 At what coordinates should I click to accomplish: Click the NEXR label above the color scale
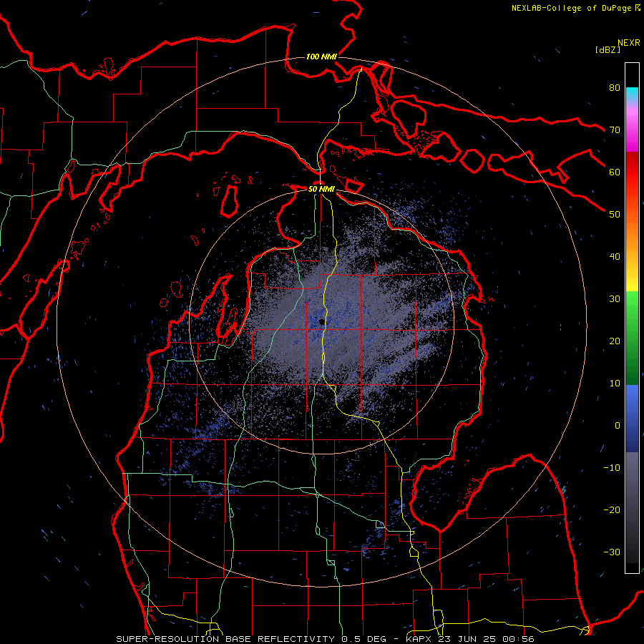(629, 43)
